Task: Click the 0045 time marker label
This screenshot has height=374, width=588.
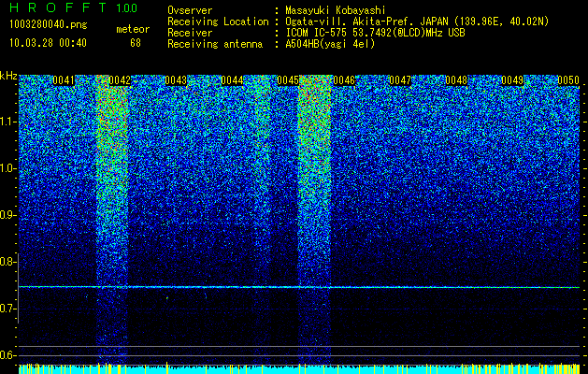Action: pyautogui.click(x=288, y=80)
